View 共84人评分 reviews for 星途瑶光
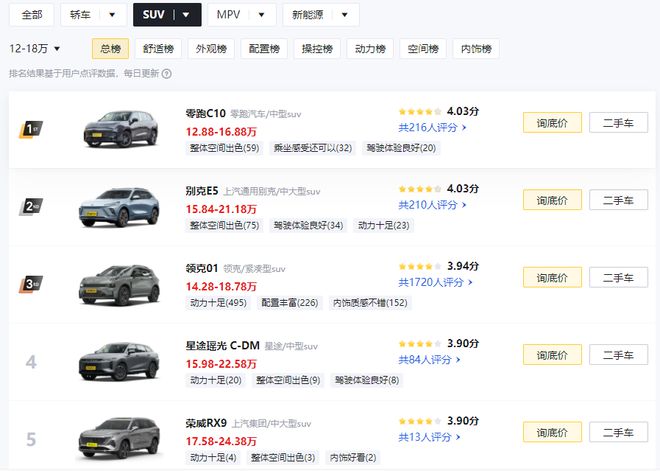Viewport: 660px width, 471px height. coord(429,360)
